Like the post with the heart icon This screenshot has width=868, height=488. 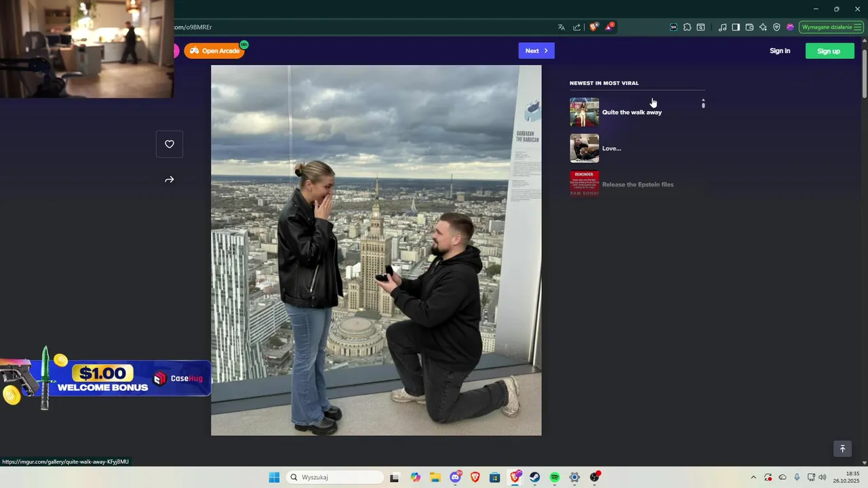pyautogui.click(x=170, y=144)
